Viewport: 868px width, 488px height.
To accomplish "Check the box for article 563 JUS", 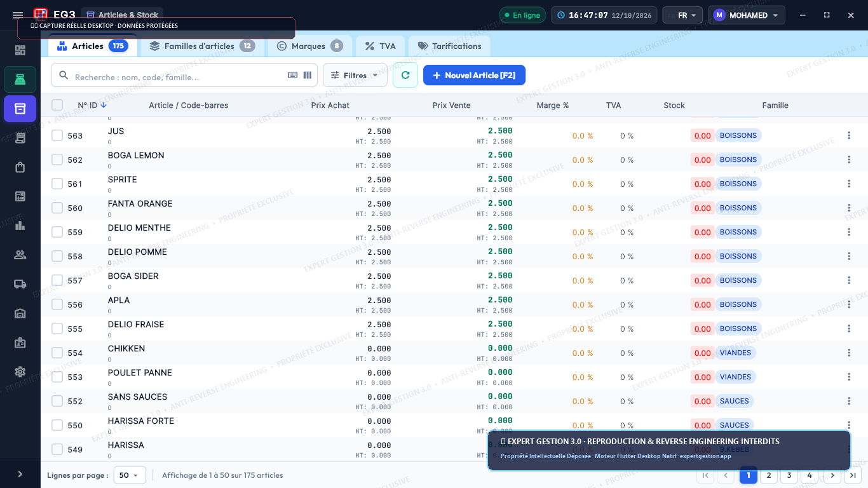I will click(x=57, y=135).
